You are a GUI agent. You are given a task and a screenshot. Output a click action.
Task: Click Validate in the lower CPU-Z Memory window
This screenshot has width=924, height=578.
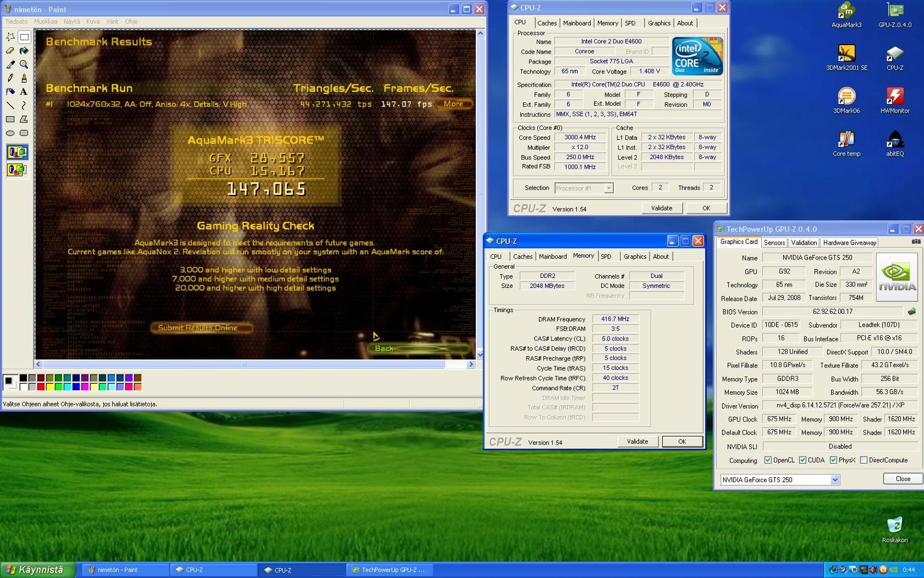tap(638, 442)
